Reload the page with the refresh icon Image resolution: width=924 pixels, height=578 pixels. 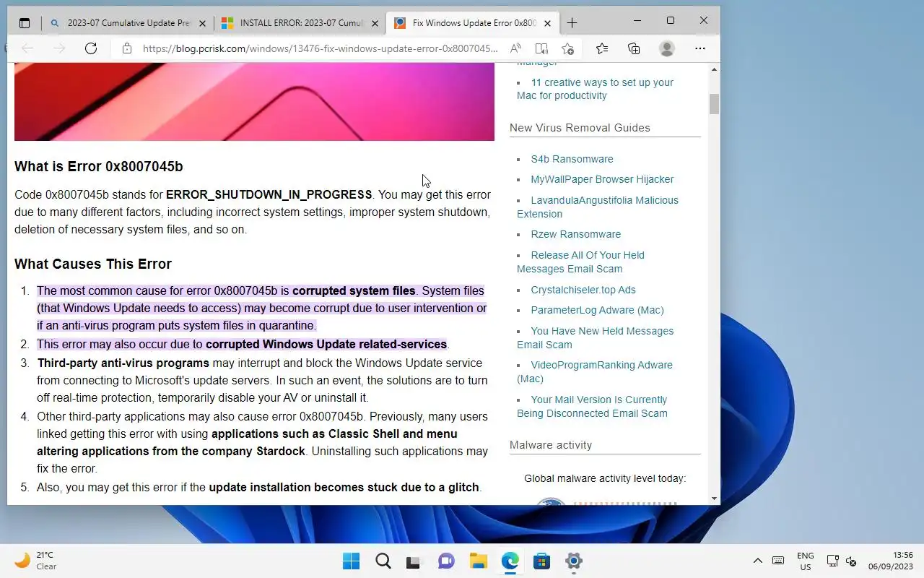[91, 48]
